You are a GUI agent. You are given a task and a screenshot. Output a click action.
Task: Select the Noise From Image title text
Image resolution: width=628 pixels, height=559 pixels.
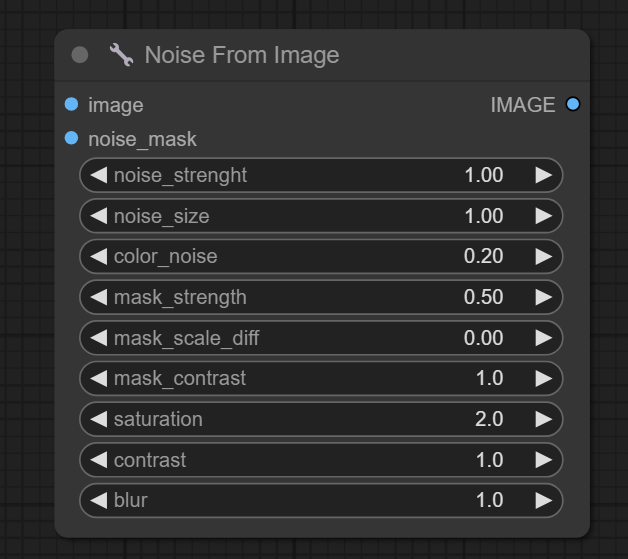pyautogui.click(x=242, y=55)
